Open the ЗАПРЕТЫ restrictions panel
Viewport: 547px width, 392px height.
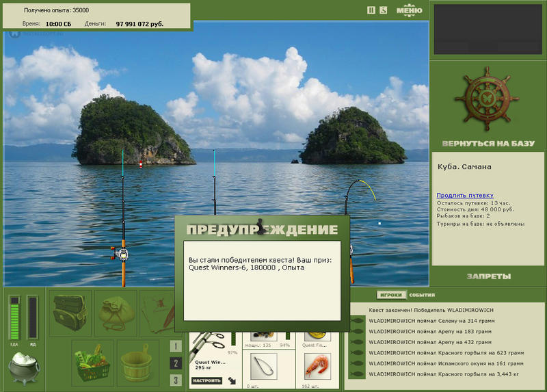pos(489,276)
